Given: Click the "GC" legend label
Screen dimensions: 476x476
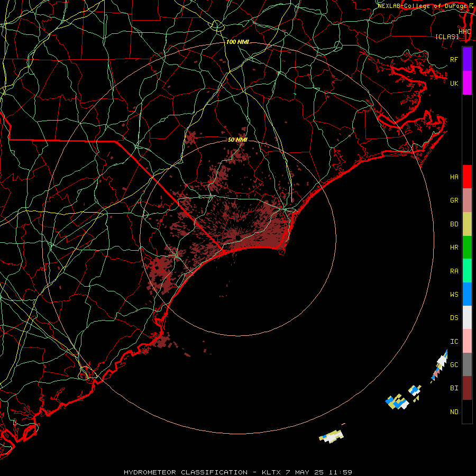Looking at the screenshot, I should [x=454, y=365].
